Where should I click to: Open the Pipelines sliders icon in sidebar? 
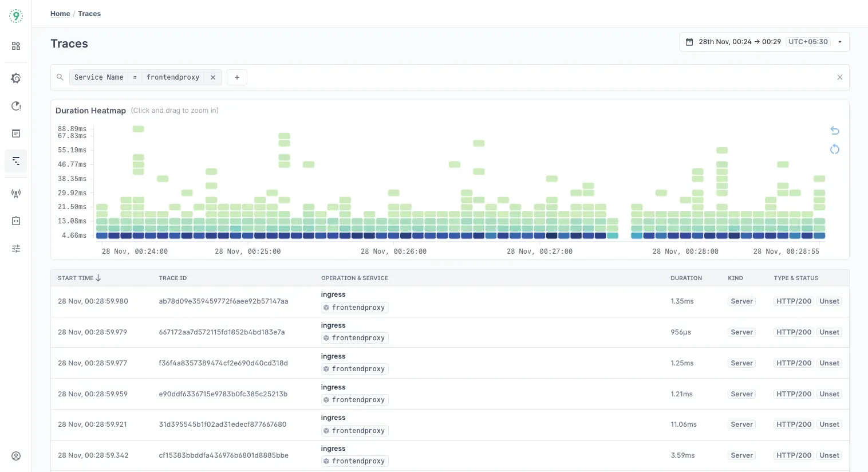[x=15, y=248]
